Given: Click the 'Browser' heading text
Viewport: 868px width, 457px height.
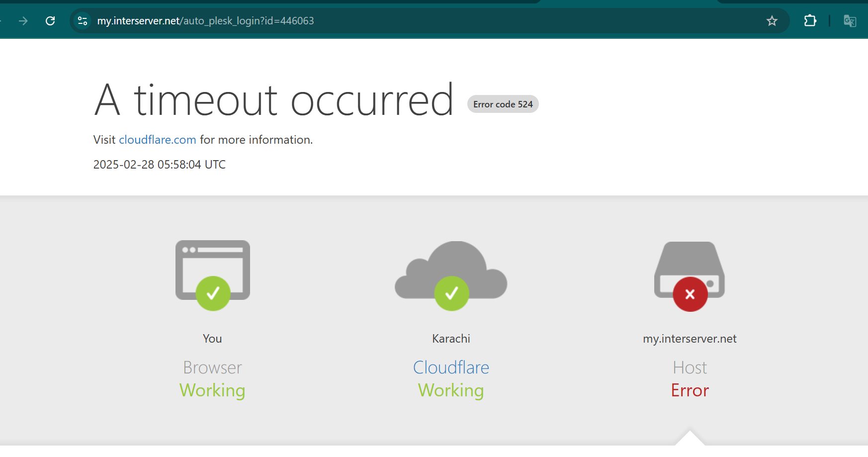Looking at the screenshot, I should pyautogui.click(x=212, y=367).
